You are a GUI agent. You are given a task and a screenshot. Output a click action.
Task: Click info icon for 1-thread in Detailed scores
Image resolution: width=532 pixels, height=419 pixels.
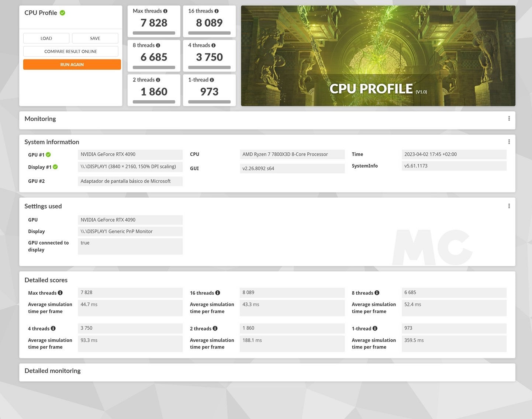[x=375, y=328]
